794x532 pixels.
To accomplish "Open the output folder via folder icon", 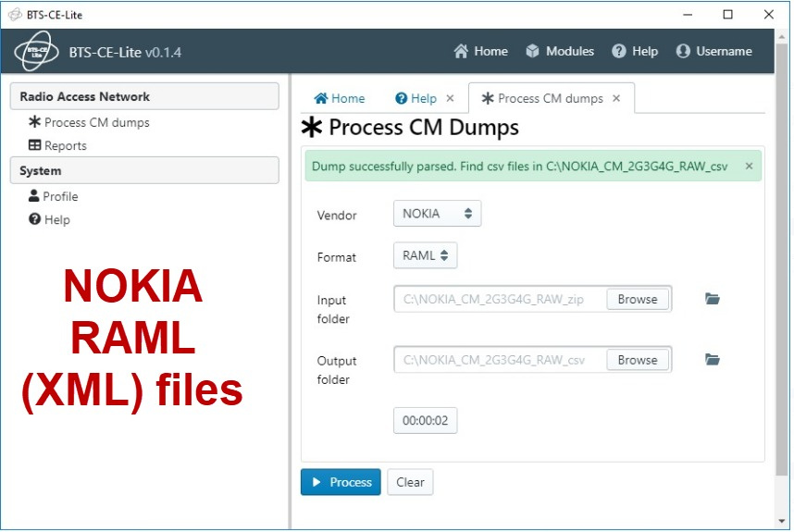I will coord(712,359).
